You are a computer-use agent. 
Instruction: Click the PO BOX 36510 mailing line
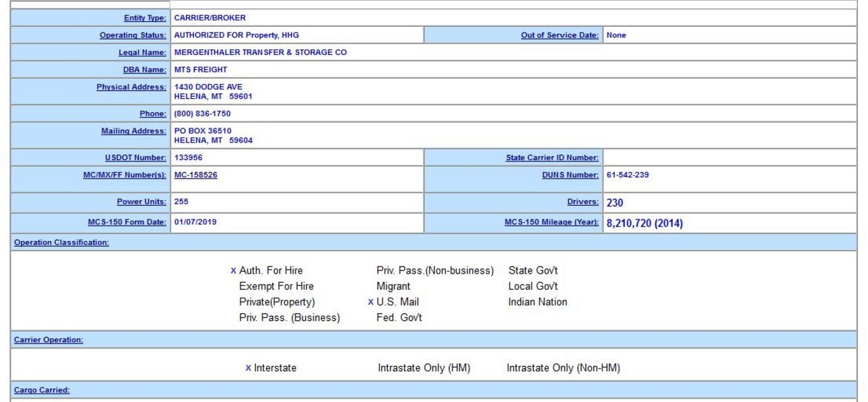point(202,130)
